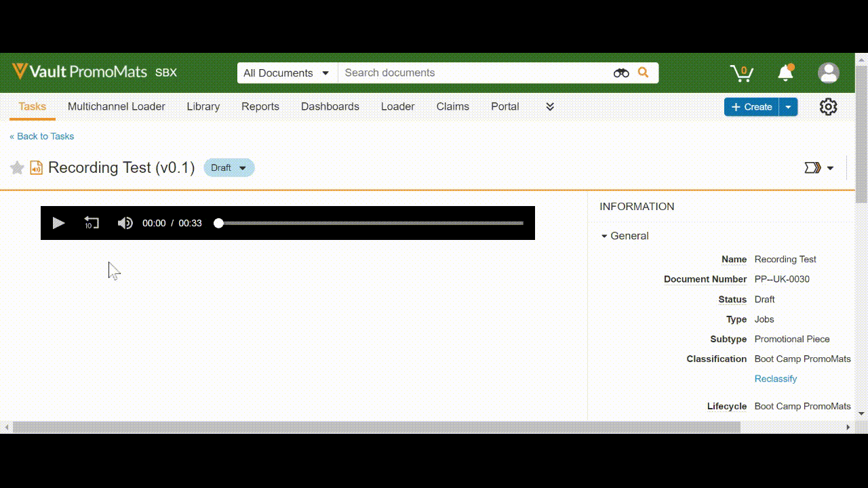Click into the Search documents field
The height and width of the screenshot is (488, 868).
pos(475,73)
